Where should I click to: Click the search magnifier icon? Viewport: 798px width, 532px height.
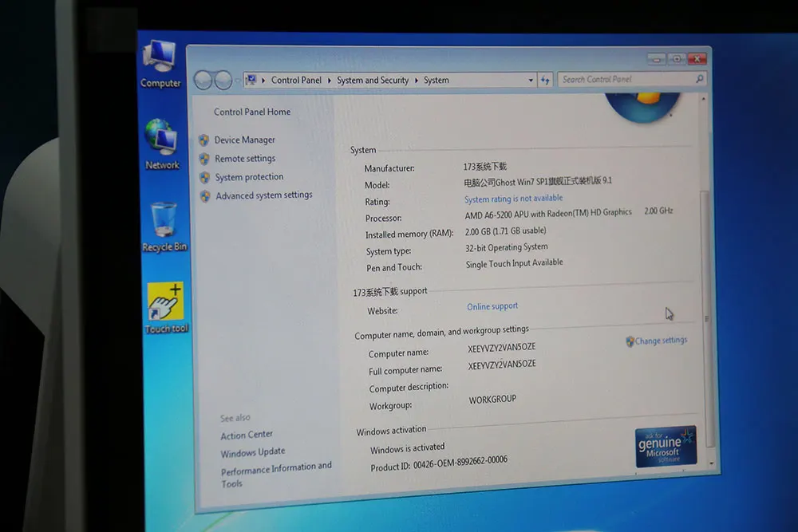coord(699,79)
